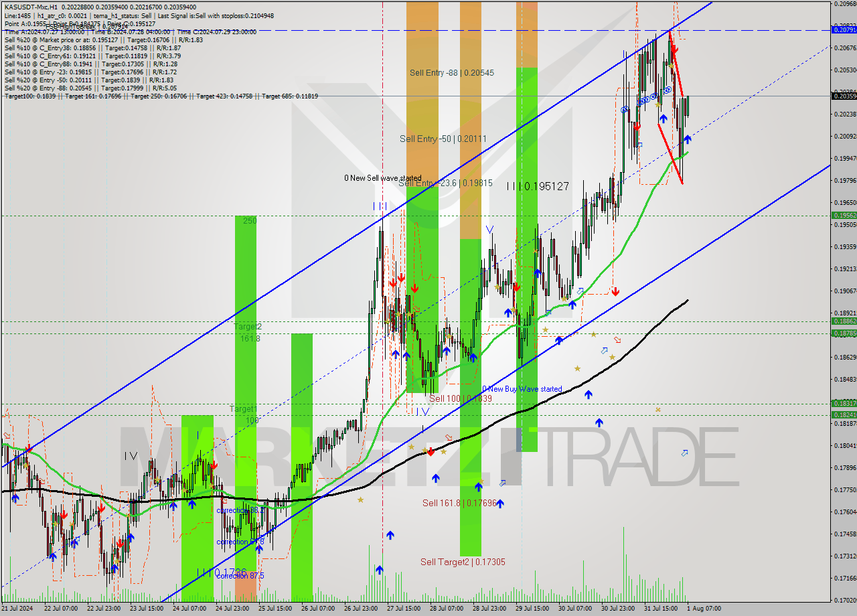Click the '24 Jul 07:00' time axis label
This screenshot has height=616, width=857.
pyautogui.click(x=189, y=609)
